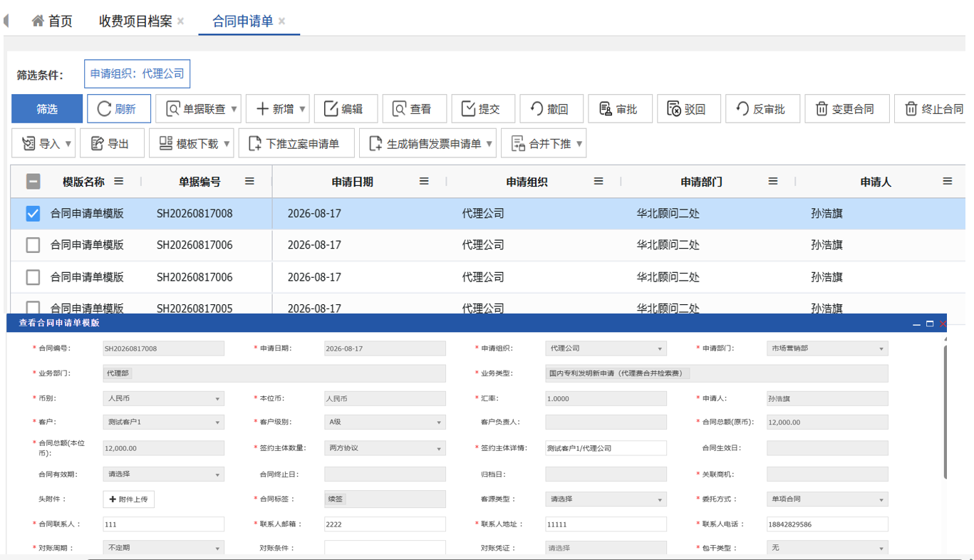Click the refresh icon in 刷新 button

pyautogui.click(x=104, y=109)
